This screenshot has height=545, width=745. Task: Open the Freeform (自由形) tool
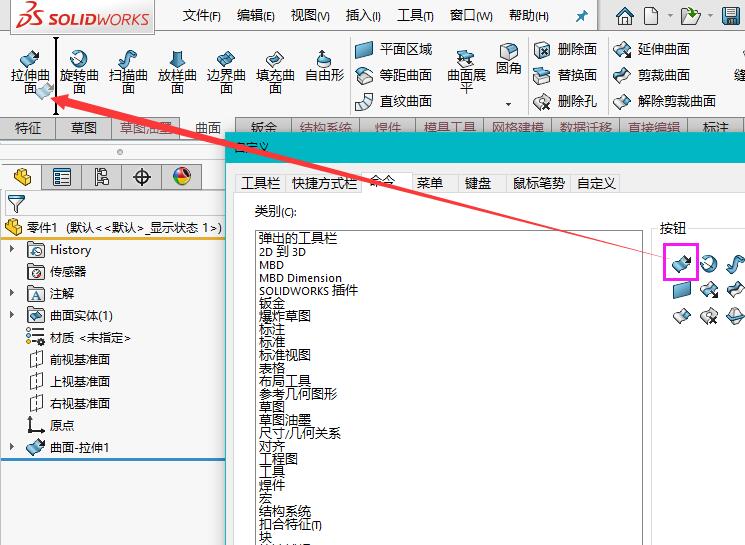tap(324, 67)
